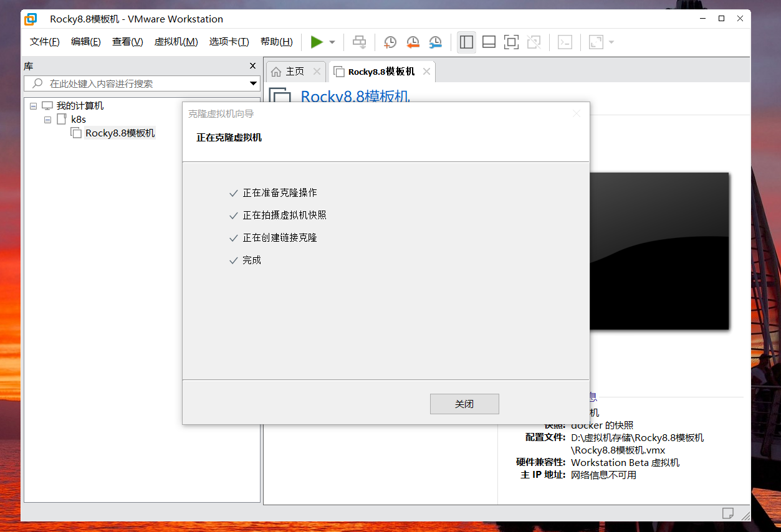
Task: Toggle the library sidebar view icon
Action: (466, 42)
